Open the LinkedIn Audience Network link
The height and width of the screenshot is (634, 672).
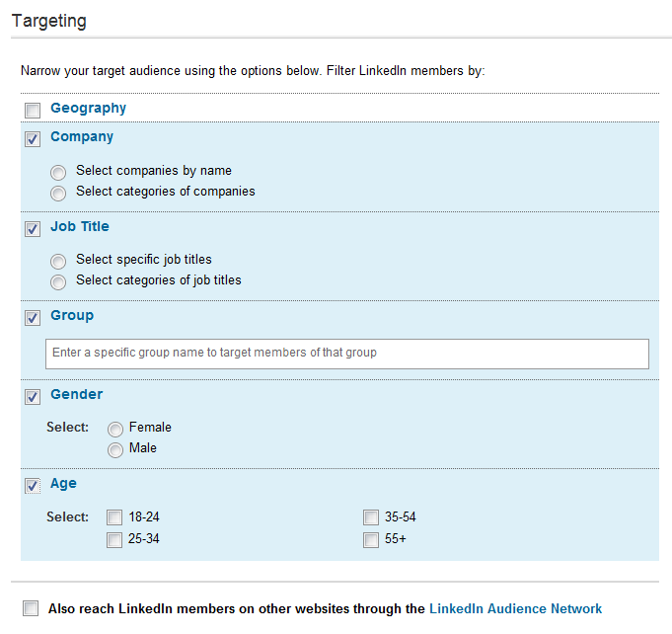click(x=515, y=609)
